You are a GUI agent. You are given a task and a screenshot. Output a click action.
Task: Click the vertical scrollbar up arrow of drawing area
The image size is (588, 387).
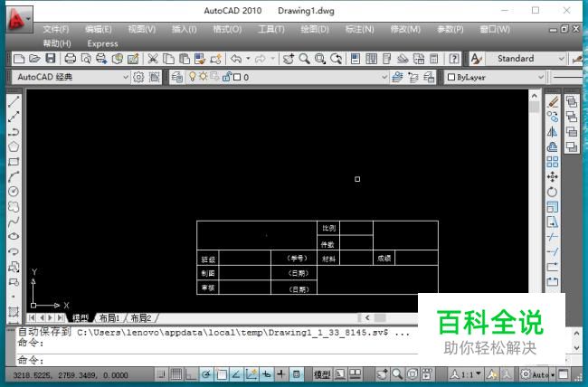click(535, 96)
